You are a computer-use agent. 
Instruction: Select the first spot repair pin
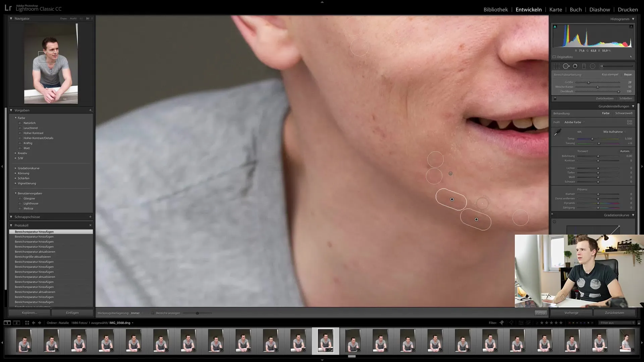[452, 199]
